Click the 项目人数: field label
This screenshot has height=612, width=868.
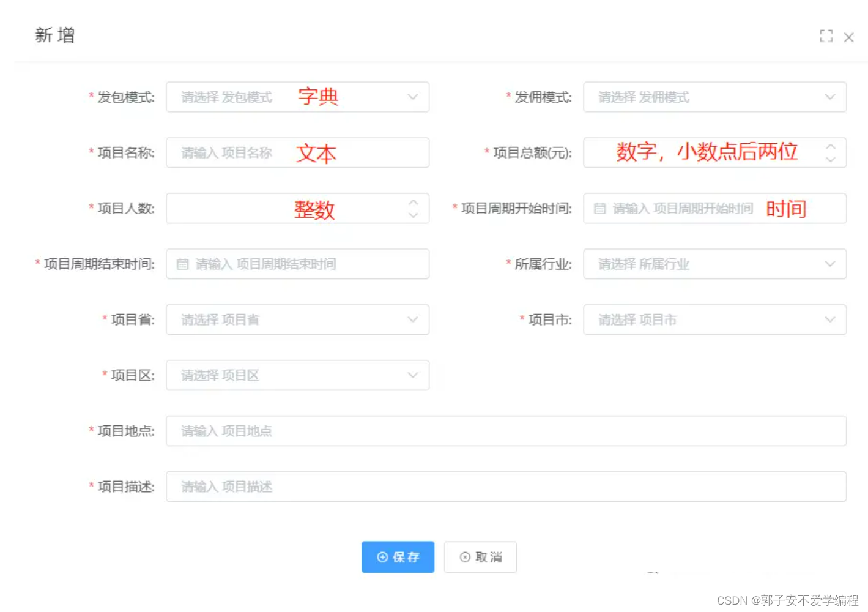click(125, 209)
